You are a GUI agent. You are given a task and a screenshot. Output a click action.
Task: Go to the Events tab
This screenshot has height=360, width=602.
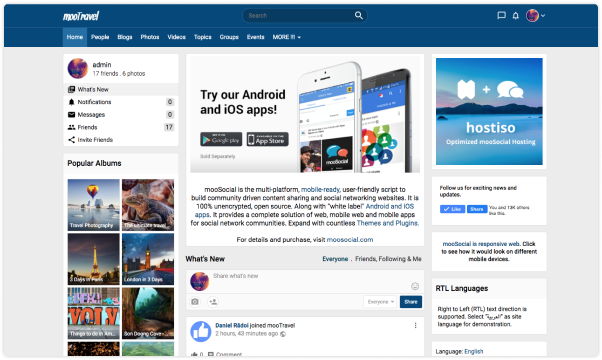coord(256,37)
